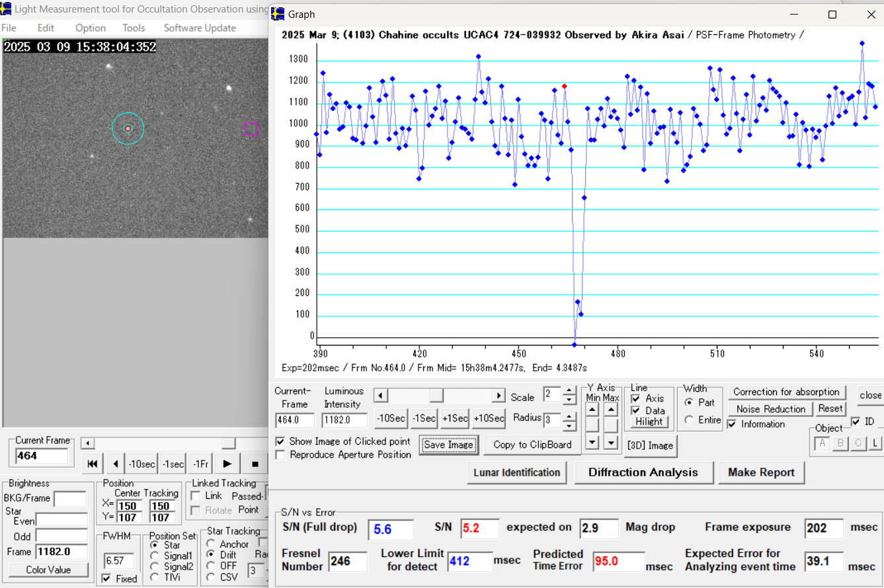Image resolution: width=884 pixels, height=588 pixels.
Task: Step back one frame with left arrow
Action: (x=116, y=464)
